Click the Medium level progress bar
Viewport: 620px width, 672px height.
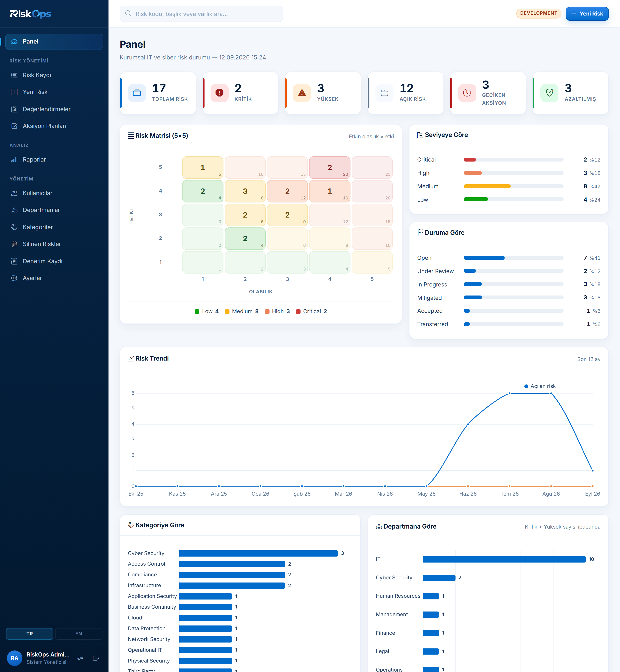(x=513, y=186)
